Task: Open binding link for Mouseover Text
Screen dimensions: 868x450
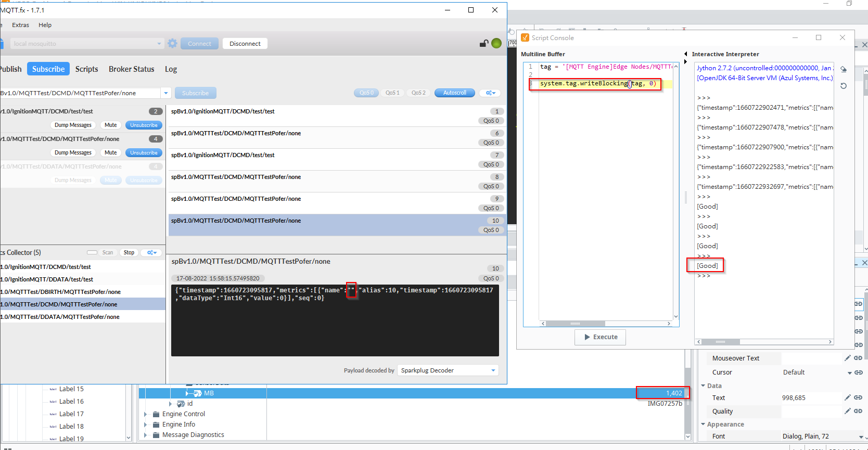Action: coord(858,358)
